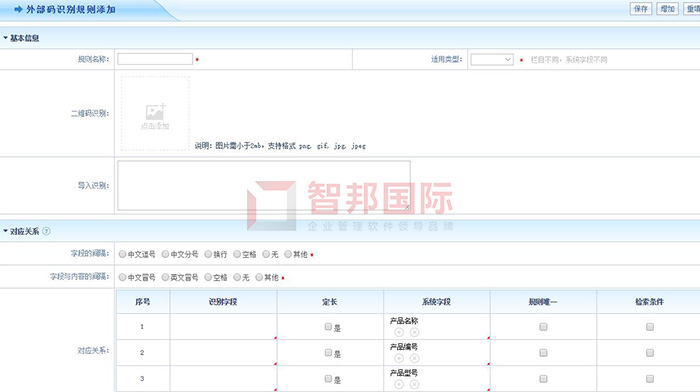The image size is (700, 392).
Task: Check 定长 是 box in row 1
Action: pos(328,327)
